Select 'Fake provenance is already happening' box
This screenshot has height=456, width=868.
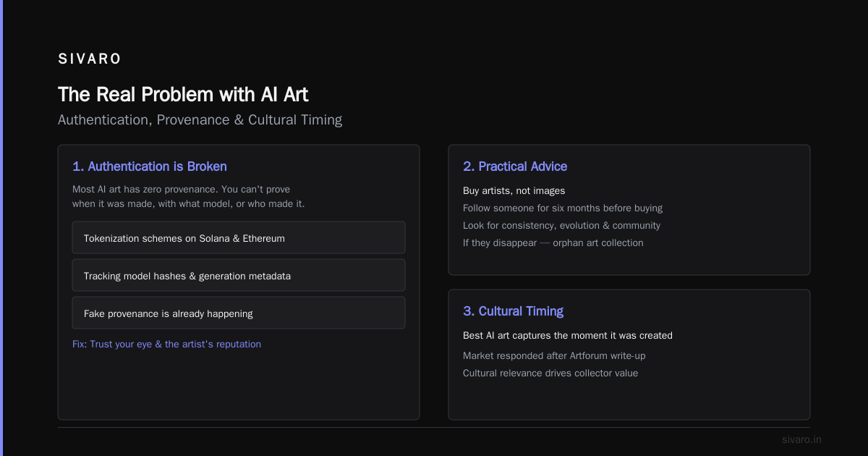coord(239,313)
